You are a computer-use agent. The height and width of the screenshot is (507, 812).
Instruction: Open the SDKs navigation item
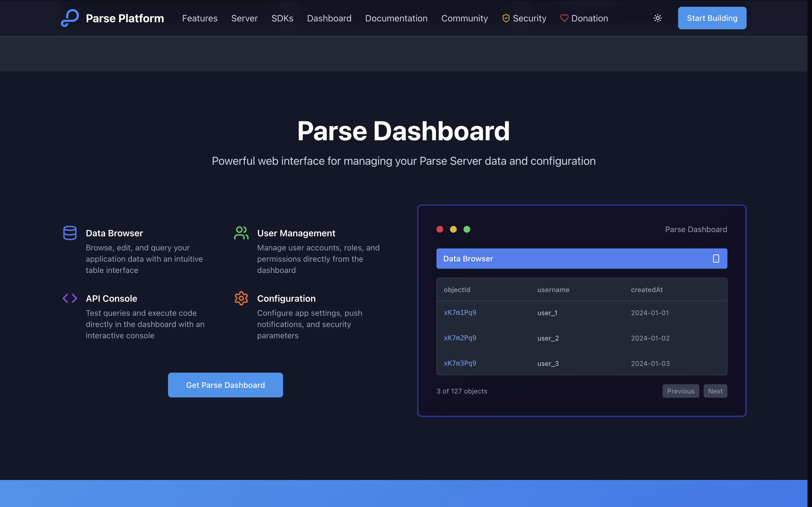(282, 18)
